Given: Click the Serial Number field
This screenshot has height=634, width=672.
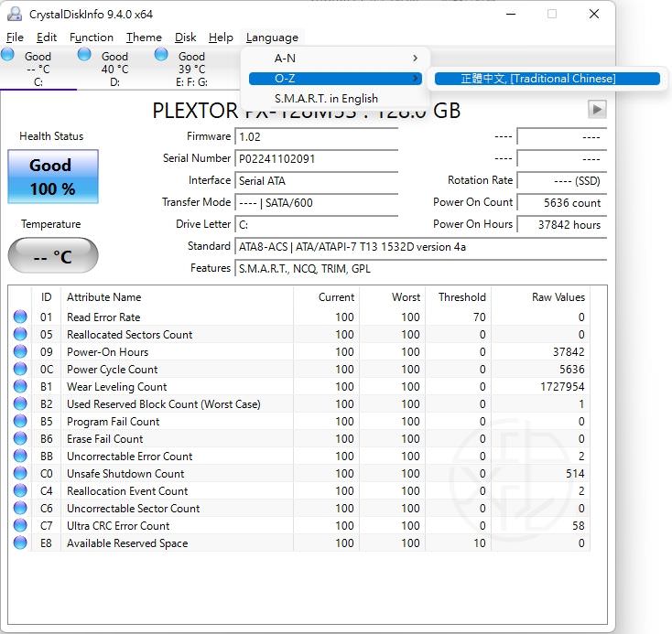Looking at the screenshot, I should (x=316, y=158).
